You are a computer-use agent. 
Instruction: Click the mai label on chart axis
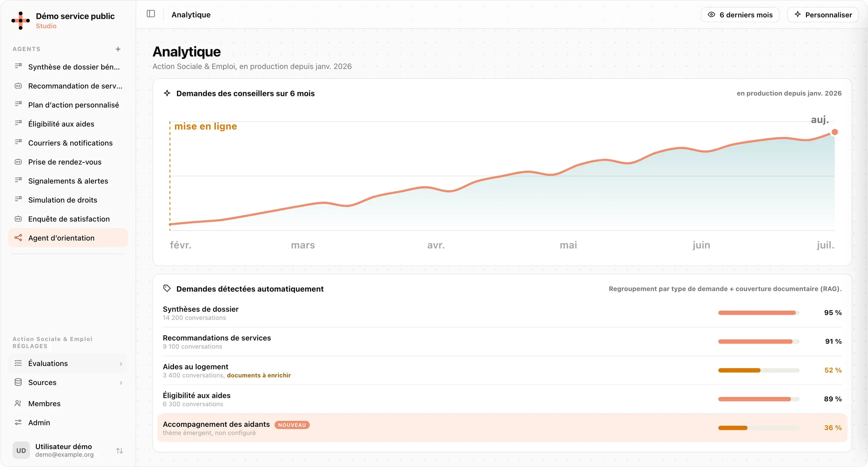(568, 245)
